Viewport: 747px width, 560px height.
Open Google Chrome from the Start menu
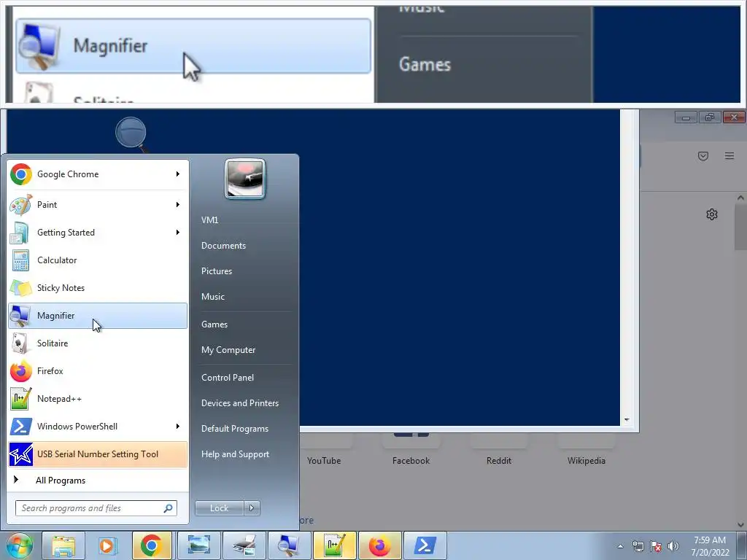(x=98, y=174)
